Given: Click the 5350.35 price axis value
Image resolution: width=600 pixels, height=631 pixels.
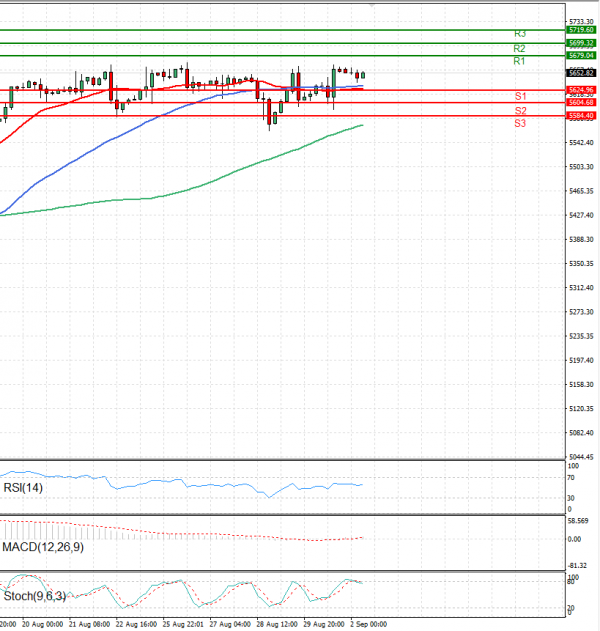Looking at the screenshot, I should 581,264.
